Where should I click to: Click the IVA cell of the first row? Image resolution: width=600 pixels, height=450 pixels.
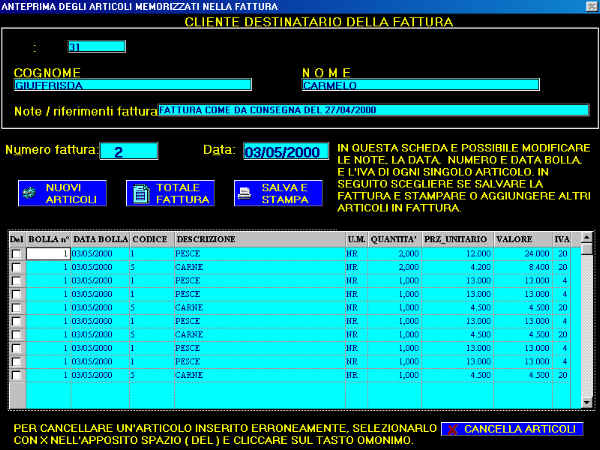[x=563, y=254]
